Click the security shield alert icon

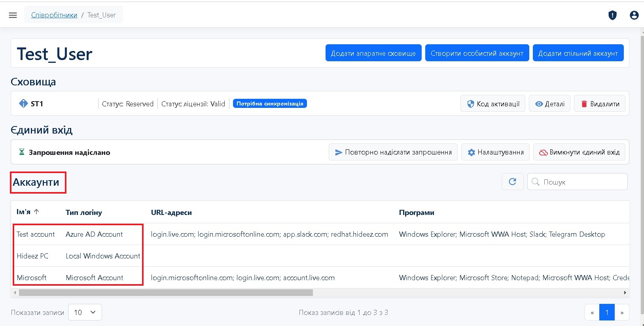point(612,15)
